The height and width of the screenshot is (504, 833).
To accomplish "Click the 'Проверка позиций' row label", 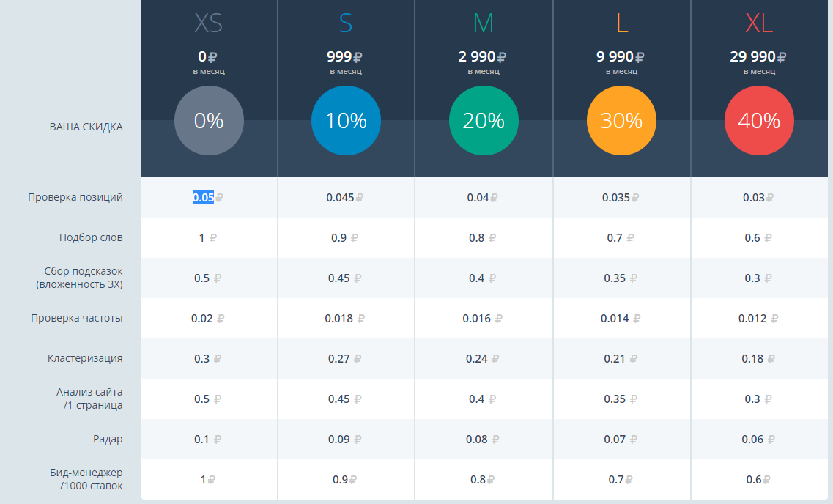I will click(x=75, y=197).
